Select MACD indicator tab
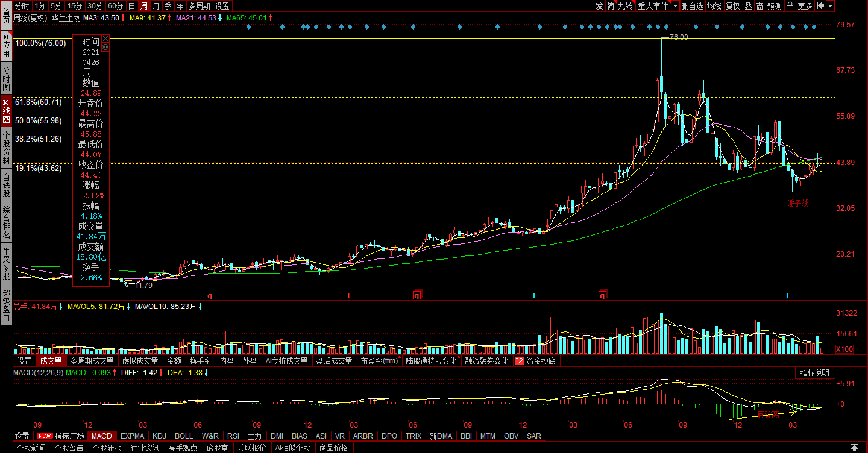Image resolution: width=868 pixels, height=453 pixels. (101, 436)
